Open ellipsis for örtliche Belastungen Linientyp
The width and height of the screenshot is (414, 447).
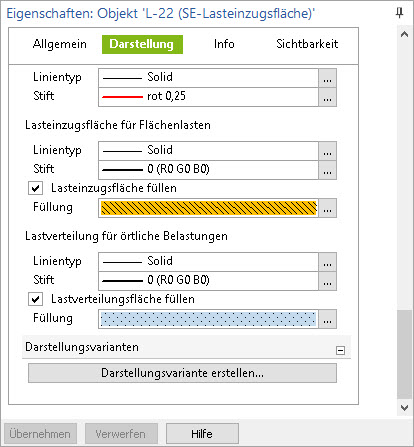click(x=327, y=262)
